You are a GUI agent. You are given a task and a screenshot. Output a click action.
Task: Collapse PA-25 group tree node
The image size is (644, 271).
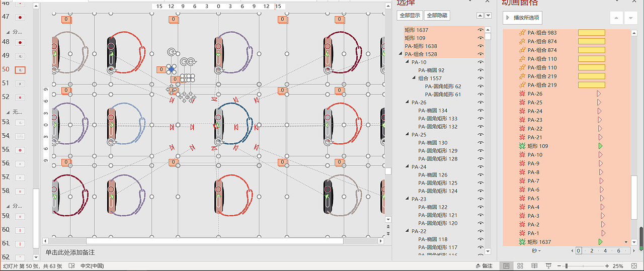pos(408,135)
